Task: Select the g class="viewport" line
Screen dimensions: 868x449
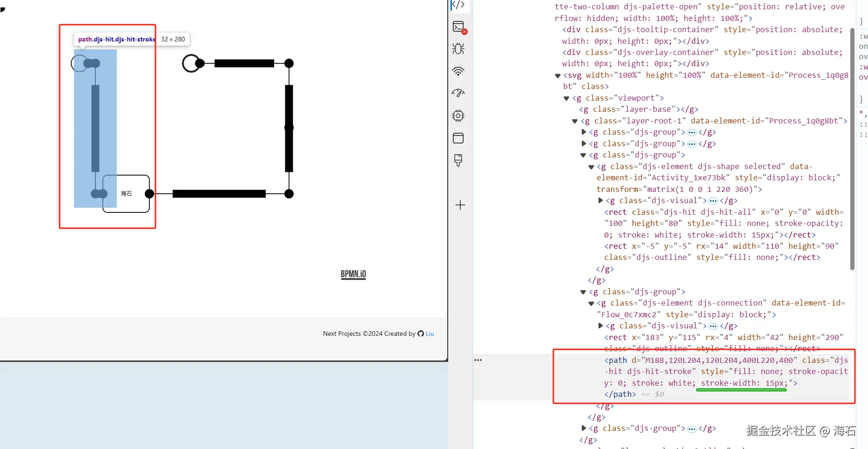Action: [618, 98]
